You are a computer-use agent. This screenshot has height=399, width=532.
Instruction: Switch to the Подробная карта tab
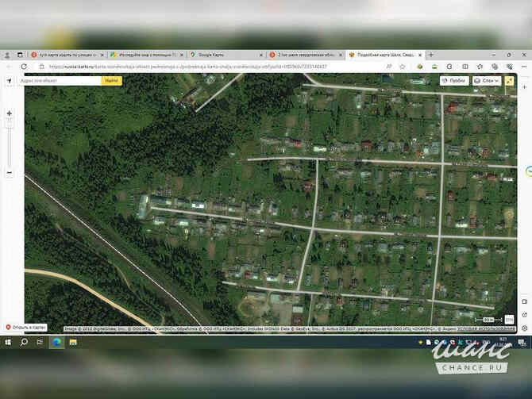point(385,55)
